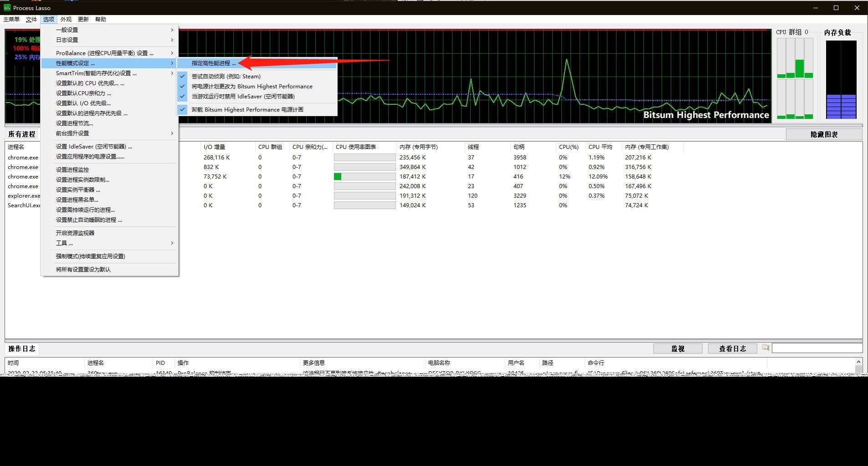
Task: Sort by the 线程 column header
Action: click(488, 147)
